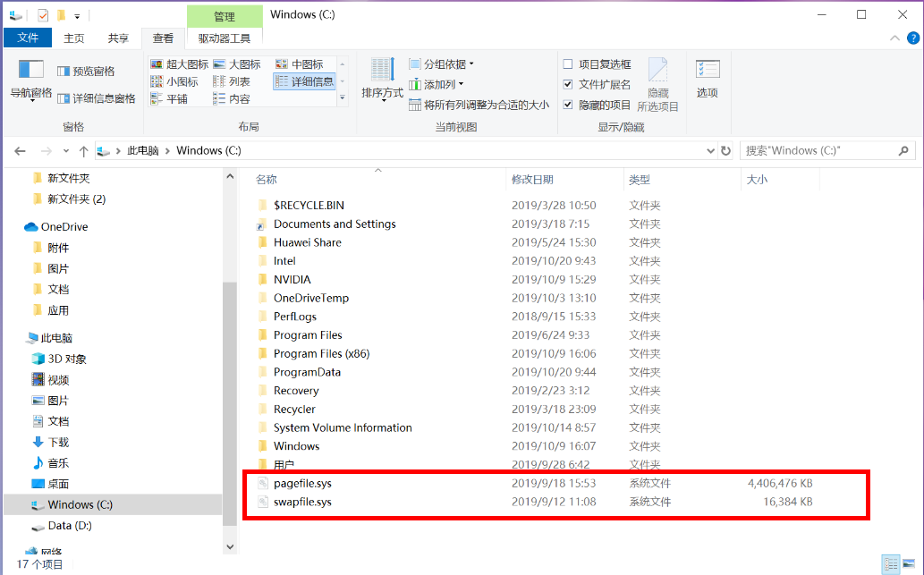Click the refresh button beside address bar
This screenshot has height=575, width=924.
(725, 151)
